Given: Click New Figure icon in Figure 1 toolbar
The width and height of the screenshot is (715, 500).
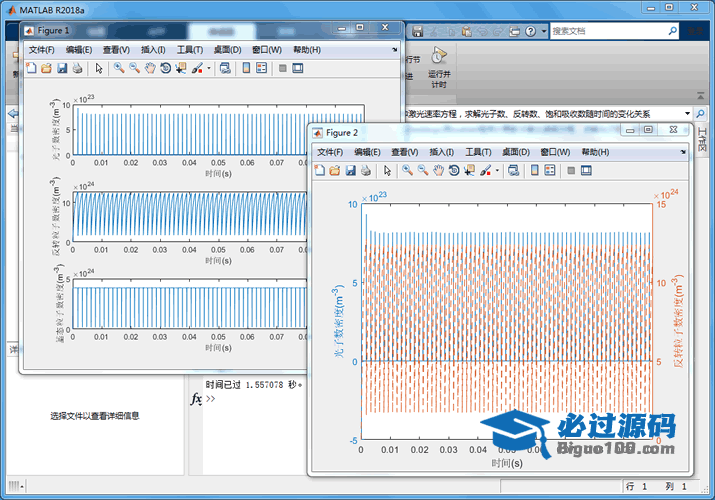Looking at the screenshot, I should click(31, 68).
